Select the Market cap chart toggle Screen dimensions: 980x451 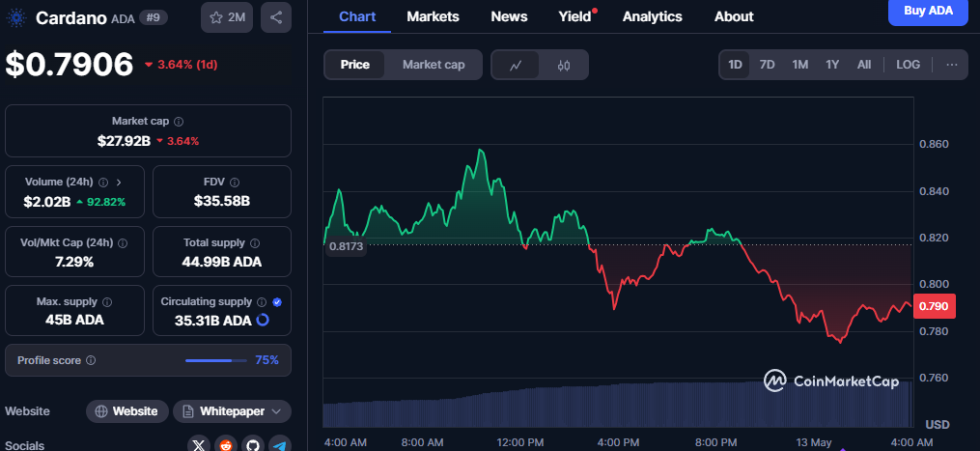tap(434, 65)
